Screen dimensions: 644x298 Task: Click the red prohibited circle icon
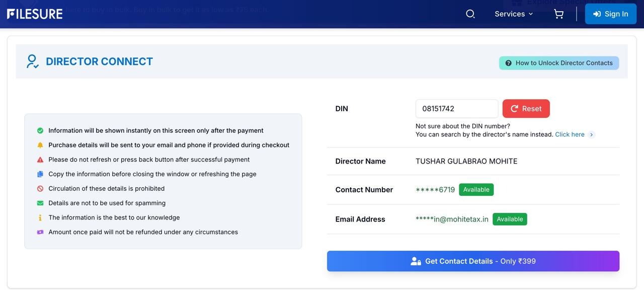click(40, 189)
